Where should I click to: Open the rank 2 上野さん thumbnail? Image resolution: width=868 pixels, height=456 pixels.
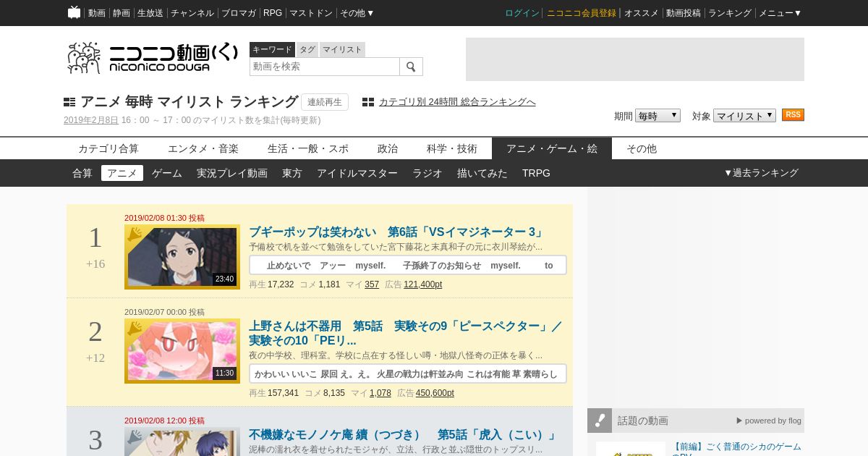(182, 351)
